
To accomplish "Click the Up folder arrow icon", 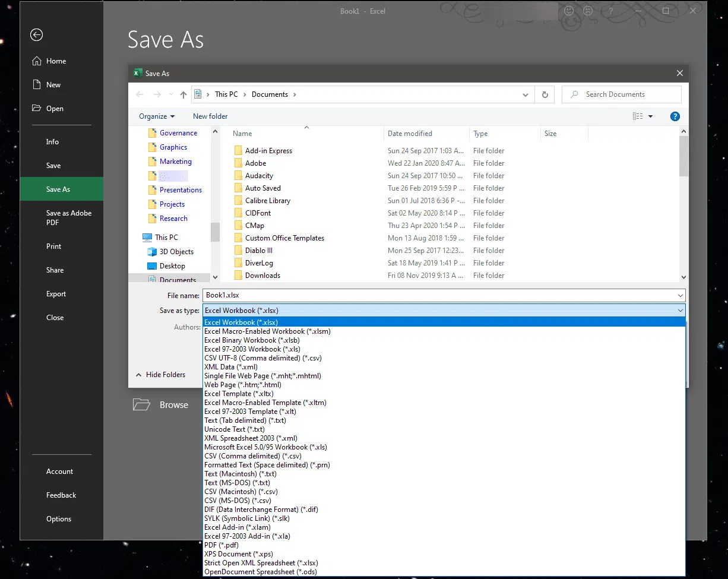I will 183,94.
